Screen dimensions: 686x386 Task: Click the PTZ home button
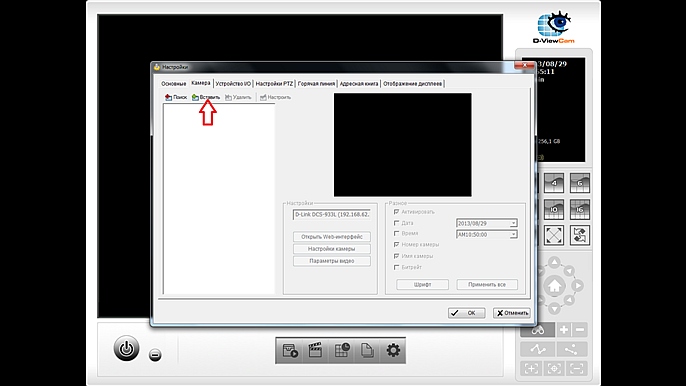554,286
